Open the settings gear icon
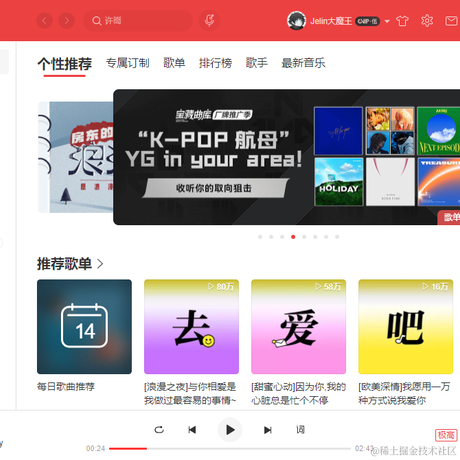Screen dimensions: 460x460 [x=427, y=21]
